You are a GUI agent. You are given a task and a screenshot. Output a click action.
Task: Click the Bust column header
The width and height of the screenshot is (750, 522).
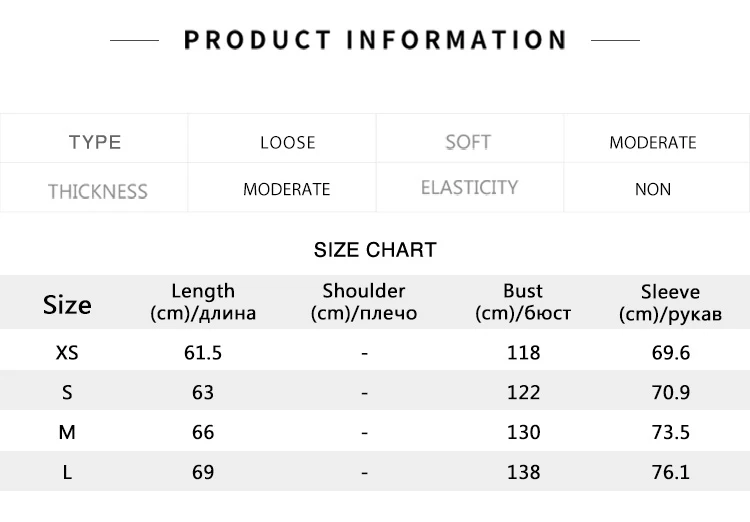(x=523, y=302)
